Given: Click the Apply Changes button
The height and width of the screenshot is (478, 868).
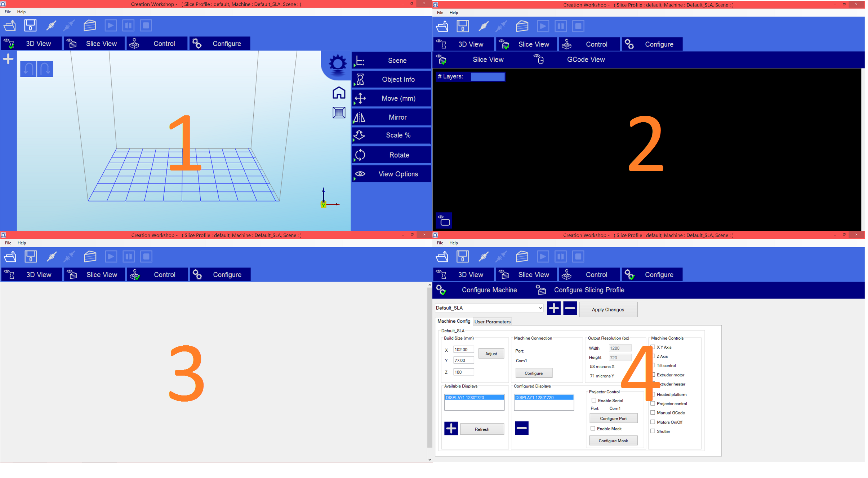Looking at the screenshot, I should point(607,309).
